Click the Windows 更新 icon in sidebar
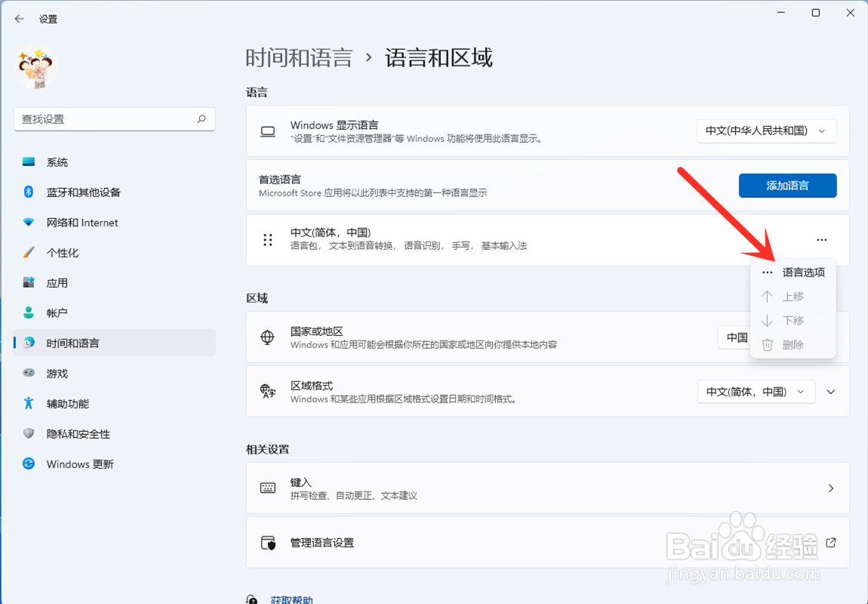 28,464
